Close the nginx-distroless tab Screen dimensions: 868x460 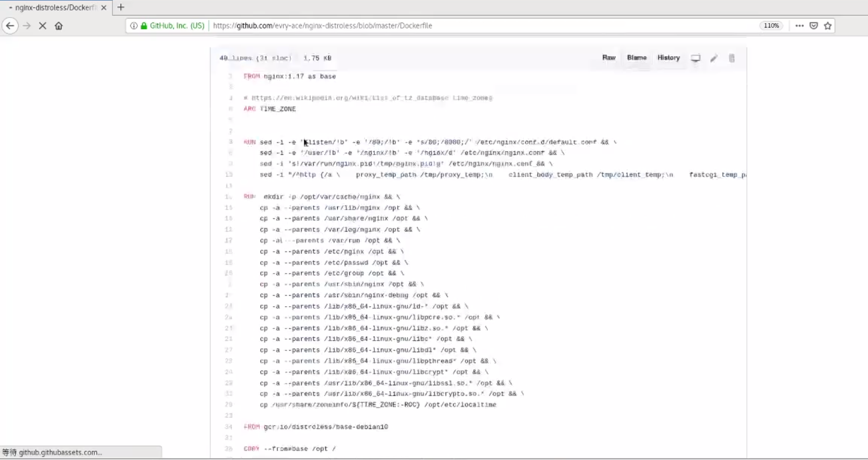[x=104, y=8]
